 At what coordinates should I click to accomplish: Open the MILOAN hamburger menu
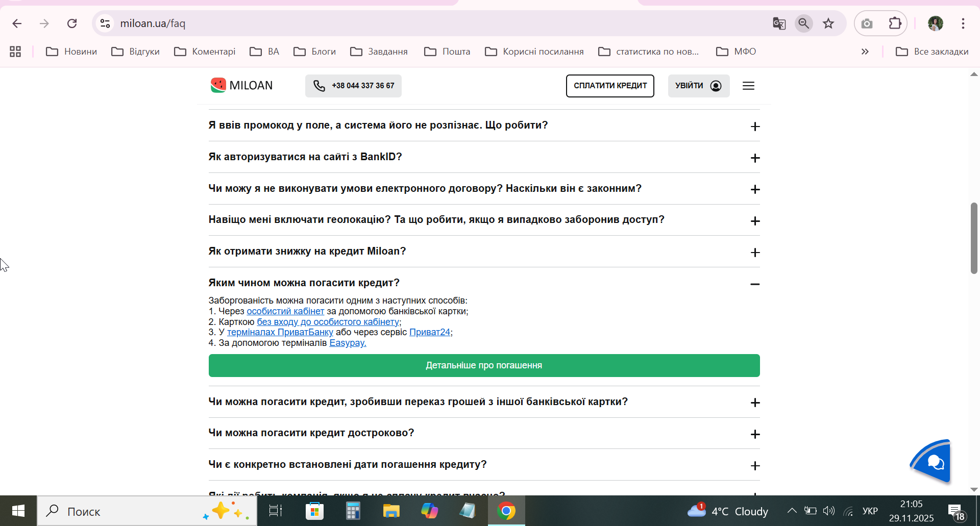748,86
